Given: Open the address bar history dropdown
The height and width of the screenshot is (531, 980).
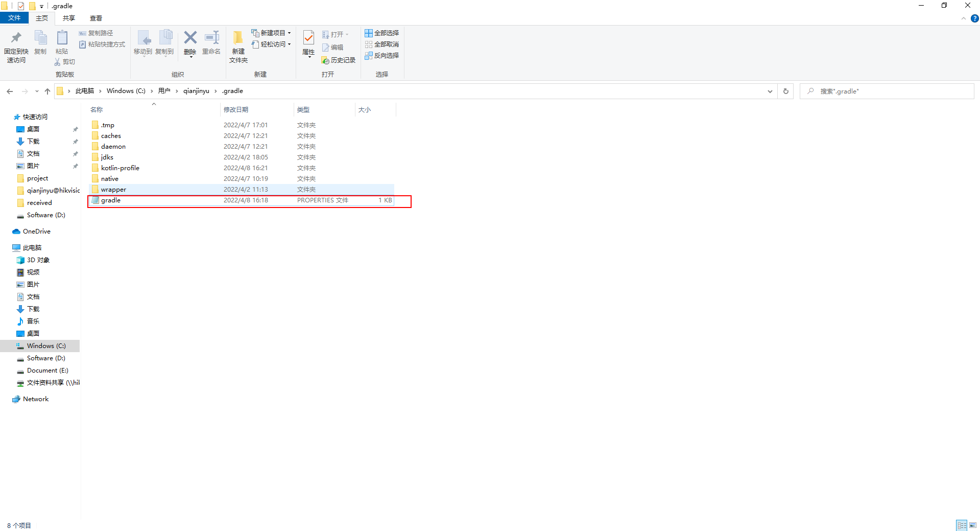Looking at the screenshot, I should click(x=770, y=91).
